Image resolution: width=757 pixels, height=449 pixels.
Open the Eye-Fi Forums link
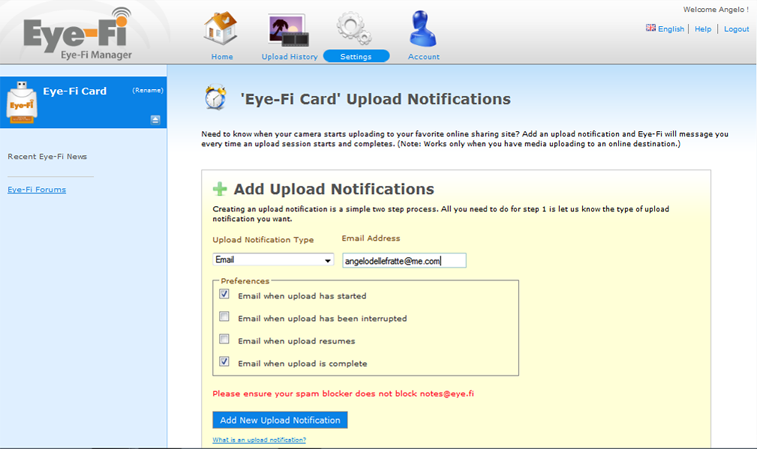coord(37,190)
